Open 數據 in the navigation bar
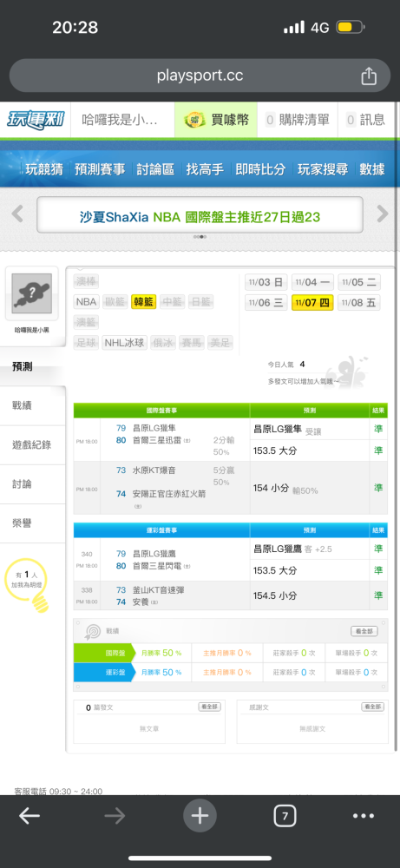 [x=372, y=169]
